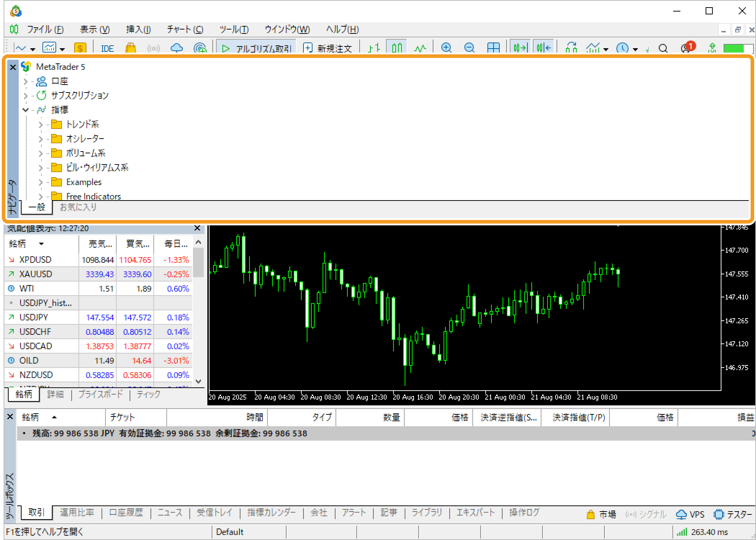This screenshot has width=756, height=540.
Task: Toggle candlestick chart mode
Action: tap(397, 48)
